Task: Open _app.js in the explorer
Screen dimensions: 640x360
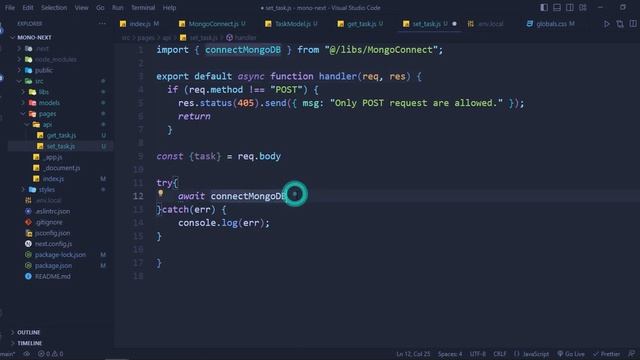Action: [53, 157]
